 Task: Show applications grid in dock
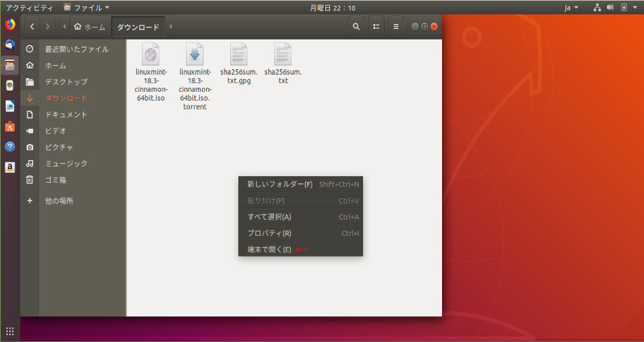10,332
